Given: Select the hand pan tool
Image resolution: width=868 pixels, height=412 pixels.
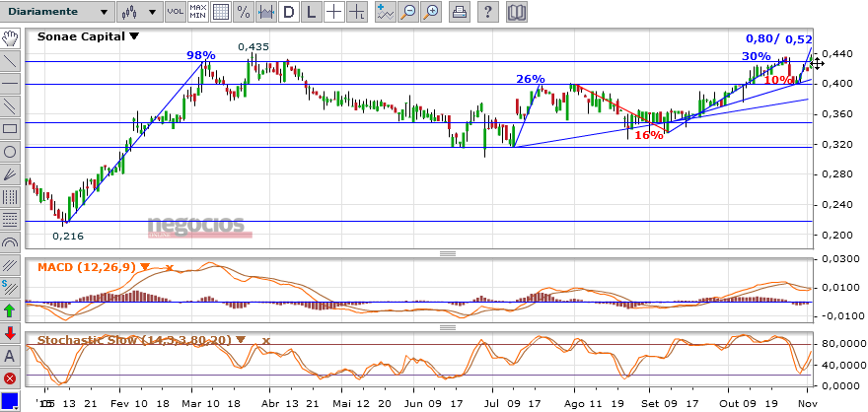Looking at the screenshot, I should tap(10, 38).
